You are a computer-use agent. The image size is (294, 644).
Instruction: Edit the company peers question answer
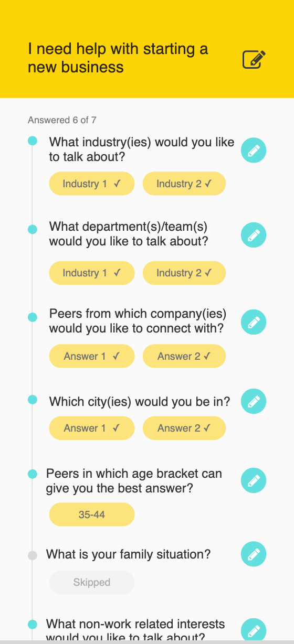[254, 322]
